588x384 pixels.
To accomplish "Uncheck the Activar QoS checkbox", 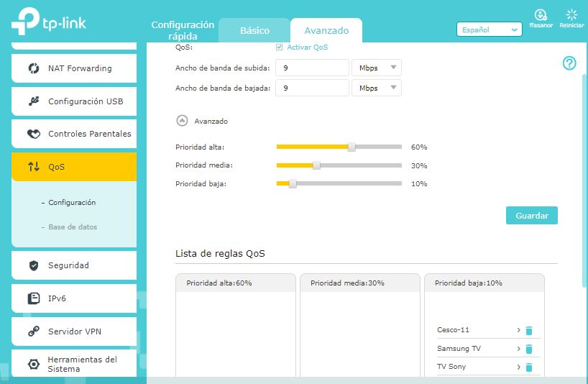I will click(x=279, y=47).
